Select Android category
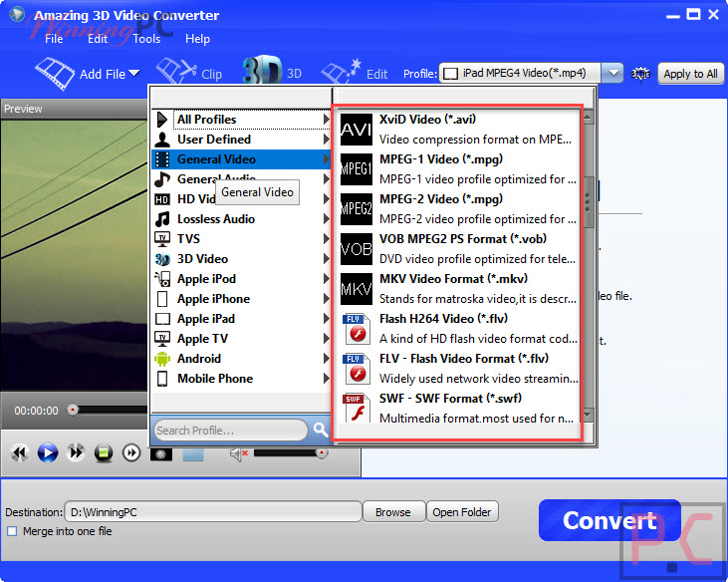The width and height of the screenshot is (728, 582). pos(241,359)
